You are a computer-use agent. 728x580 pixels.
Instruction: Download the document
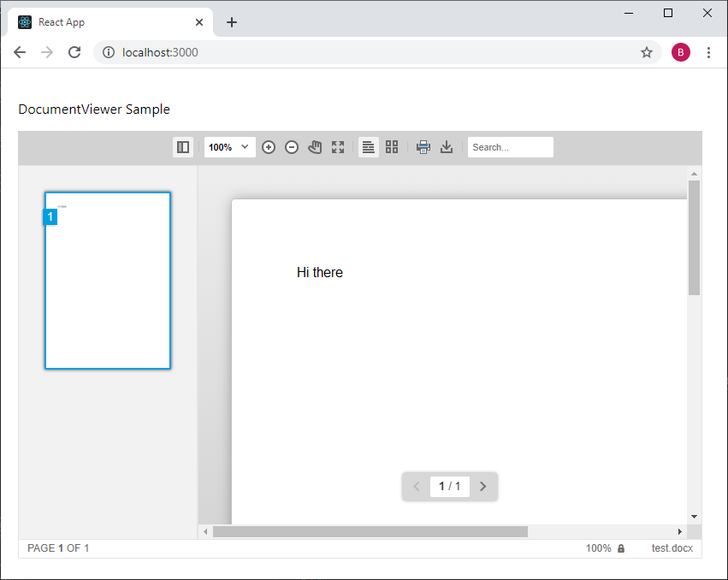[x=447, y=147]
